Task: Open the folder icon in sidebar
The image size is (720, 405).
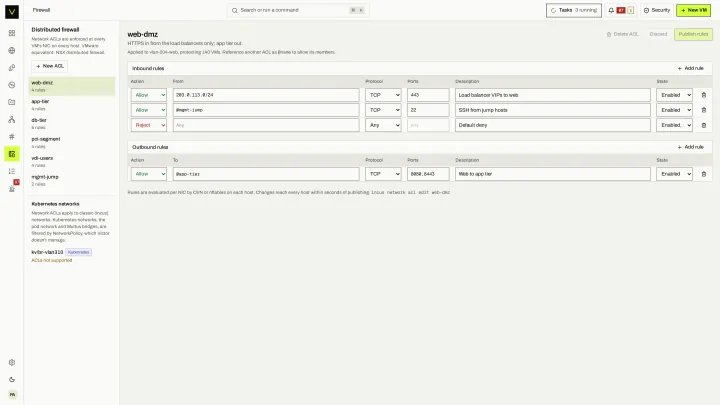Action: click(x=12, y=102)
